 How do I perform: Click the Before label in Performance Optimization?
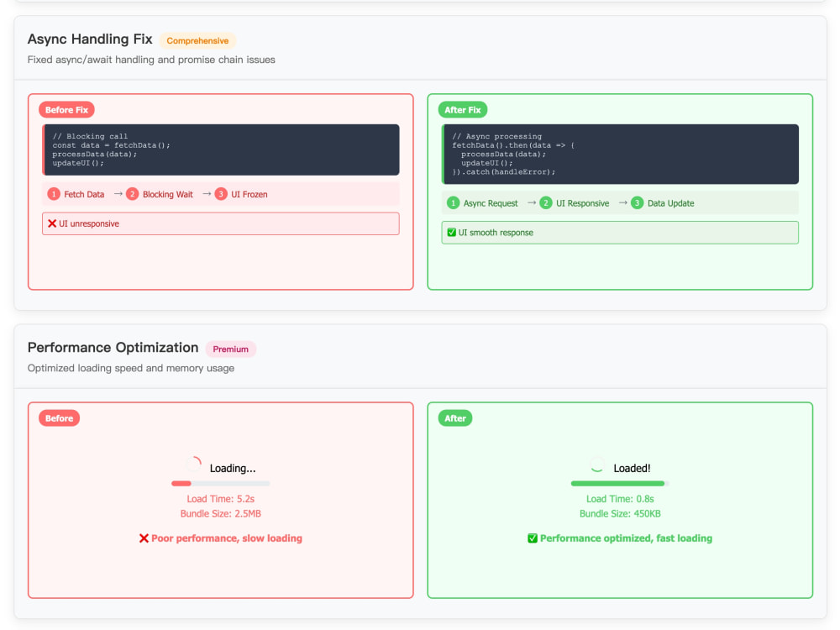click(59, 418)
